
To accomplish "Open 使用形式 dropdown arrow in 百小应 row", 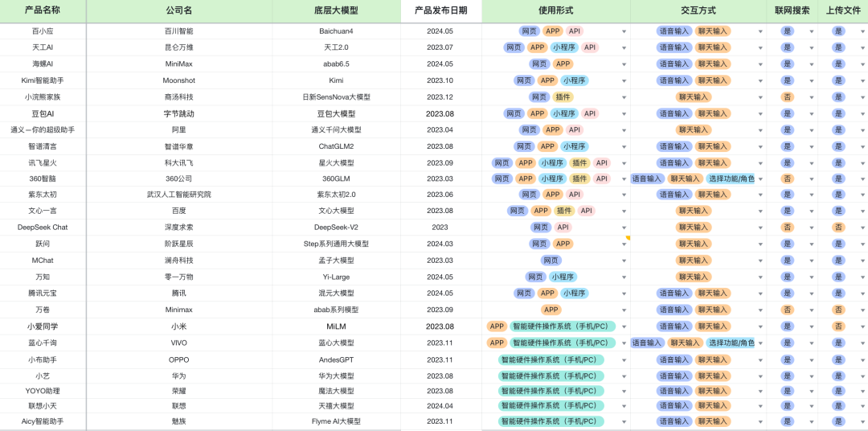I will pos(624,31).
